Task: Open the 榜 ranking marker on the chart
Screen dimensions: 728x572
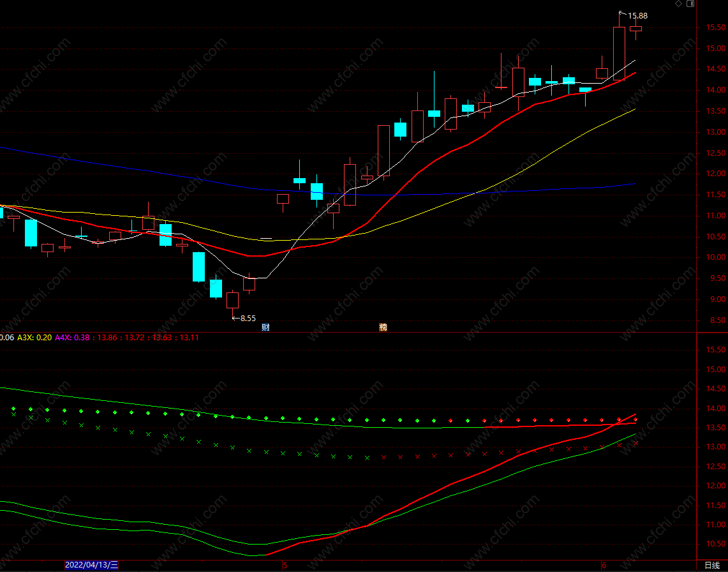Action: tap(383, 327)
